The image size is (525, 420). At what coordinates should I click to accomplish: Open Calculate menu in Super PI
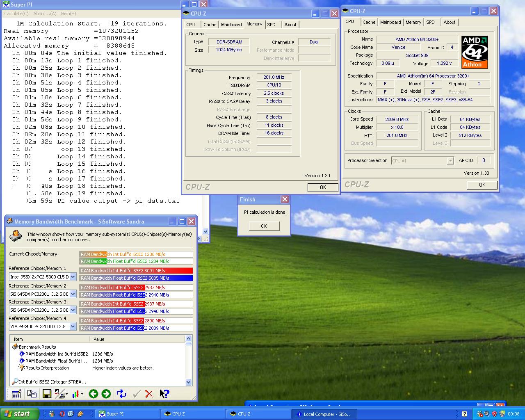pyautogui.click(x=16, y=14)
